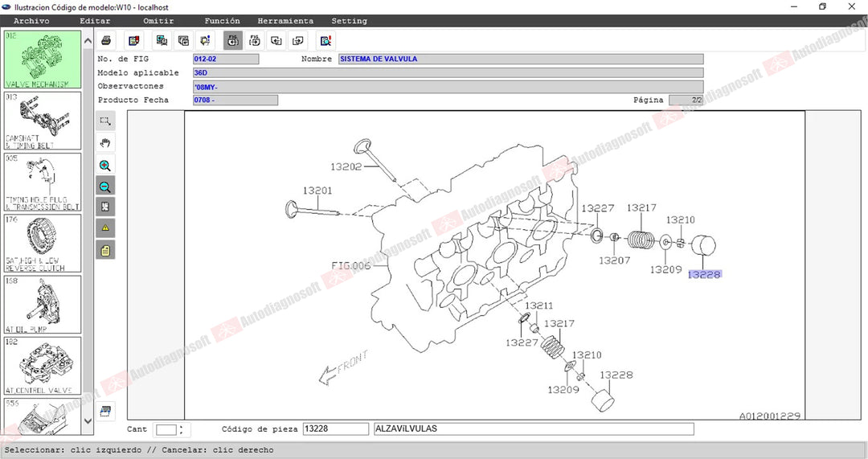Click the thumbnail list scroll up arrow
The height and width of the screenshot is (459, 868).
88,41
